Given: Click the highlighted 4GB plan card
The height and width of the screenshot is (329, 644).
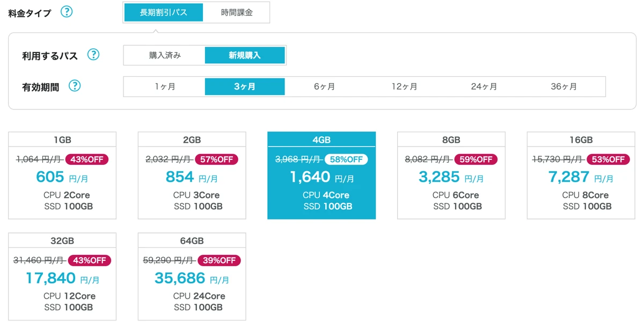Looking at the screenshot, I should coord(321,176).
